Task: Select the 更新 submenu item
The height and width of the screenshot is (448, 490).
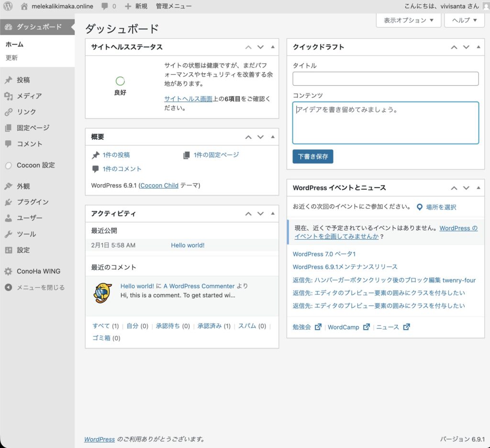Action: click(x=11, y=57)
